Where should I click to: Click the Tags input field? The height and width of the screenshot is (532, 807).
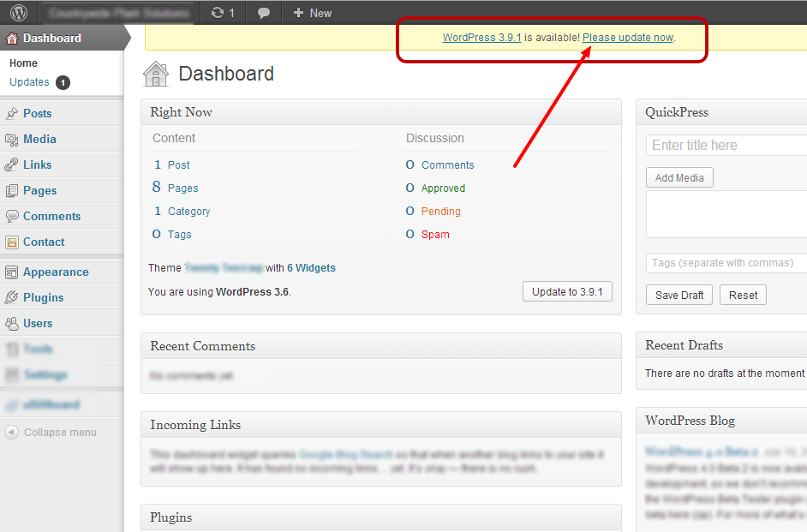point(726,263)
